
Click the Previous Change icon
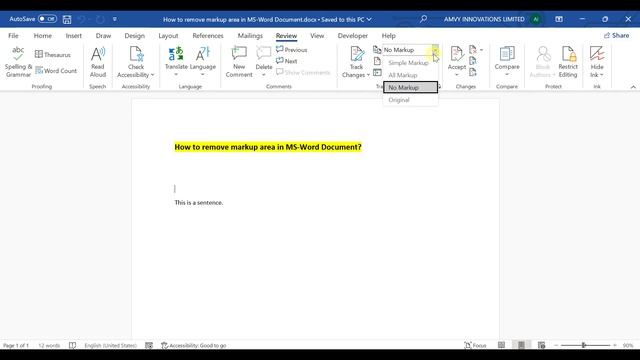[x=473, y=61]
